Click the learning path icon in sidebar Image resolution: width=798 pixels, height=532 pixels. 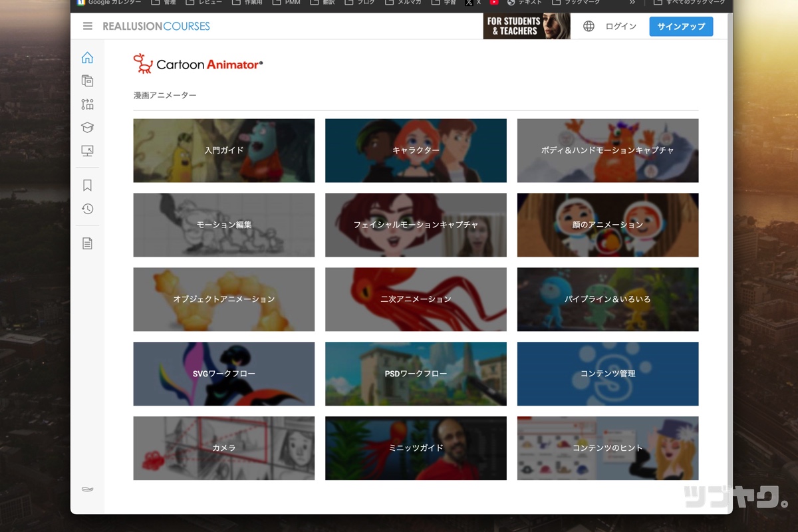coord(87,104)
